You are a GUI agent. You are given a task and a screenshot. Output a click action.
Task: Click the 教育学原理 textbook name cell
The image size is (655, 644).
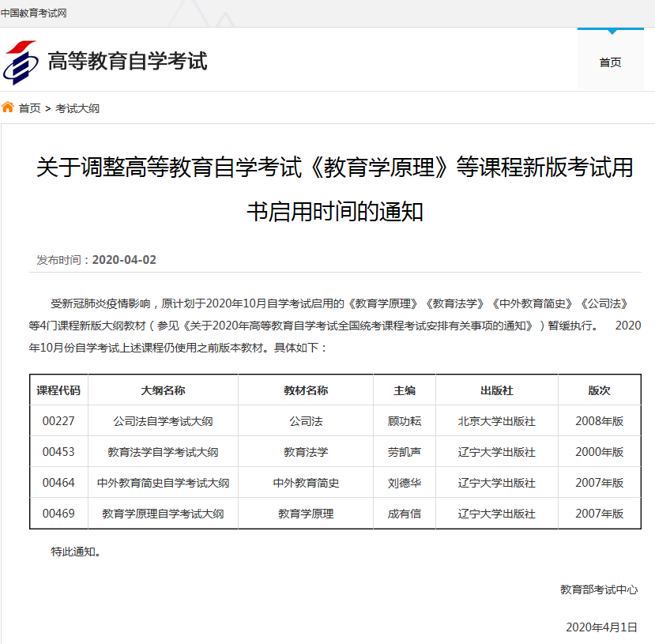coord(306,514)
